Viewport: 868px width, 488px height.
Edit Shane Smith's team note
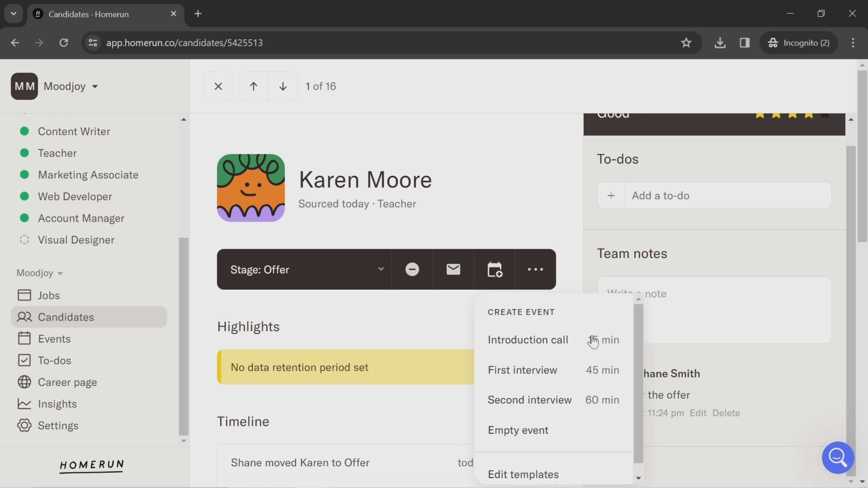click(698, 413)
